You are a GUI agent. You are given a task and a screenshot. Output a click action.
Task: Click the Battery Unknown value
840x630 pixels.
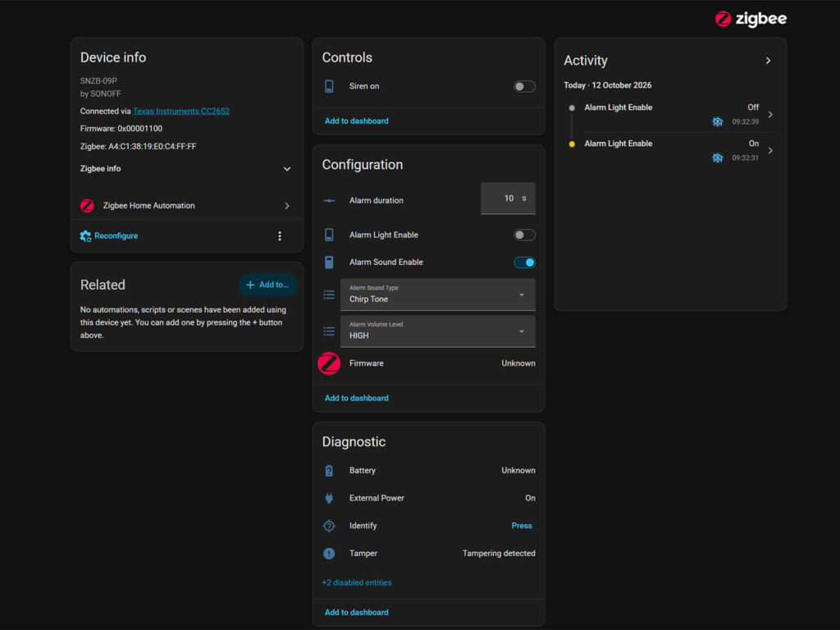(518, 470)
